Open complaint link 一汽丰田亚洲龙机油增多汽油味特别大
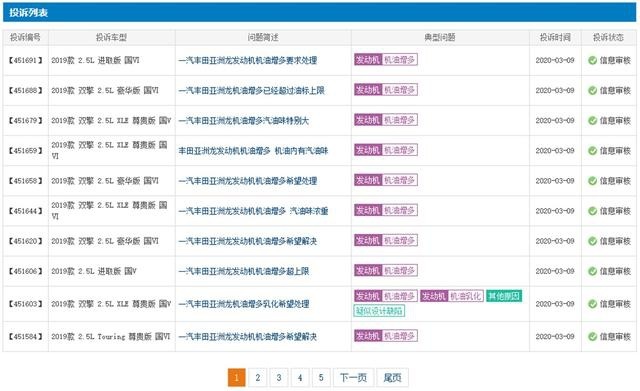 [x=244, y=121]
